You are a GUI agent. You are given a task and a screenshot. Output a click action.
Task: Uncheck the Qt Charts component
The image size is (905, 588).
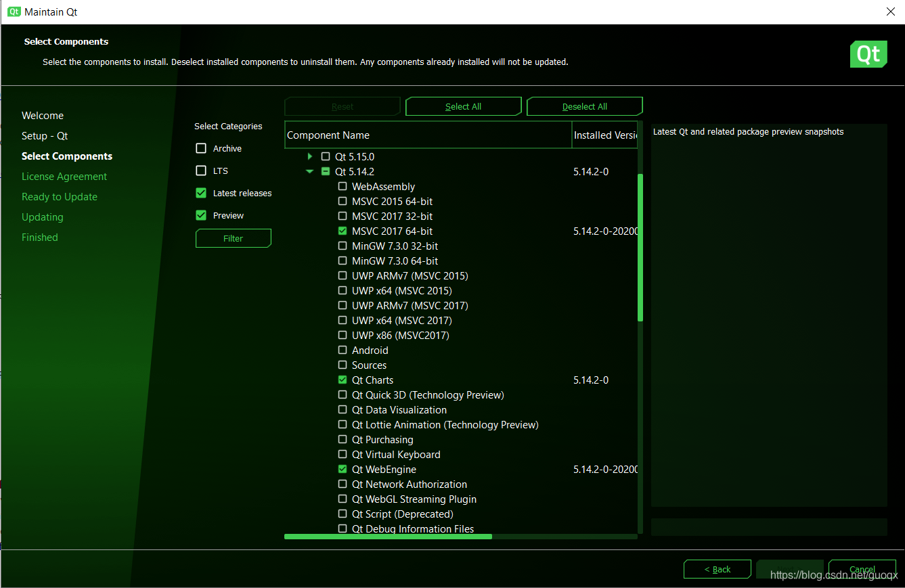343,380
